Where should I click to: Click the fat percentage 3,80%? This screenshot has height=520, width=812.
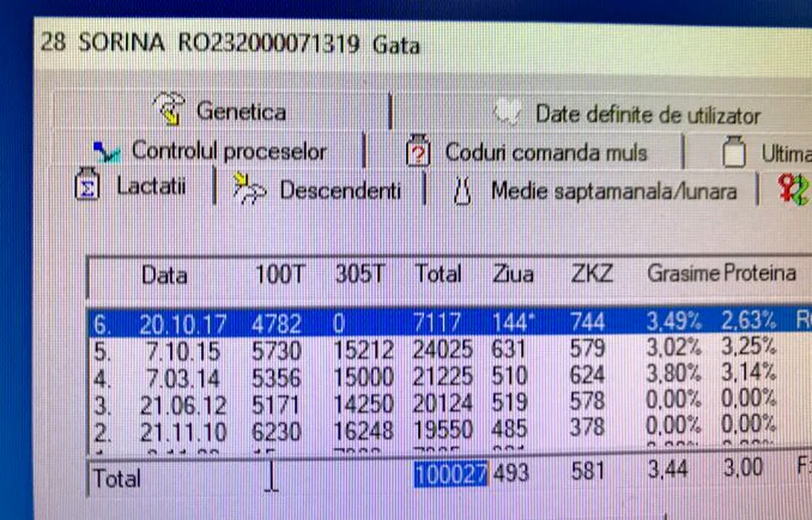coord(674,373)
